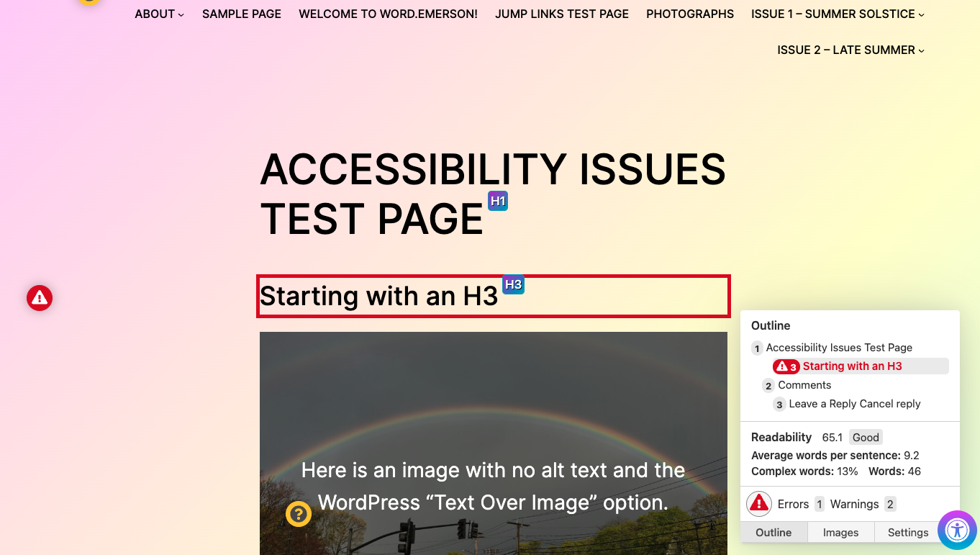Open the Jump Links Test Page

click(561, 14)
